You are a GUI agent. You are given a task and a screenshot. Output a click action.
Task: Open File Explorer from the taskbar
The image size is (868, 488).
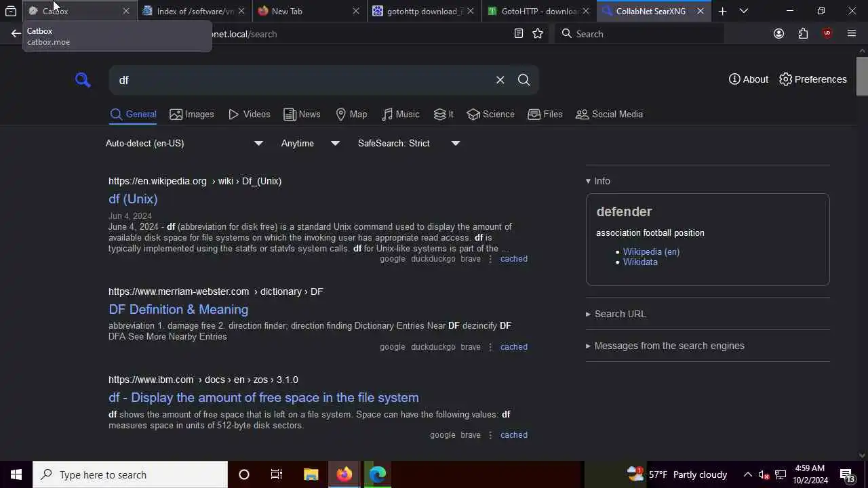[311, 474]
